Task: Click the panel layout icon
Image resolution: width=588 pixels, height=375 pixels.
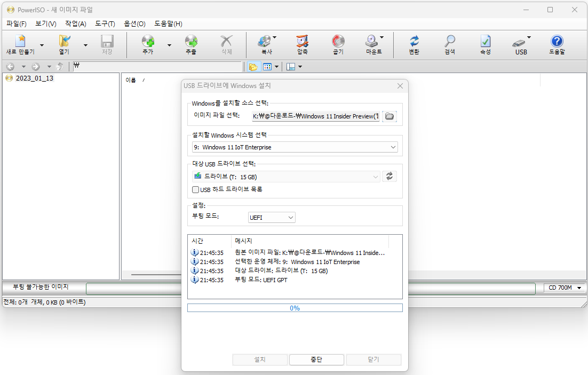Action: (x=291, y=67)
